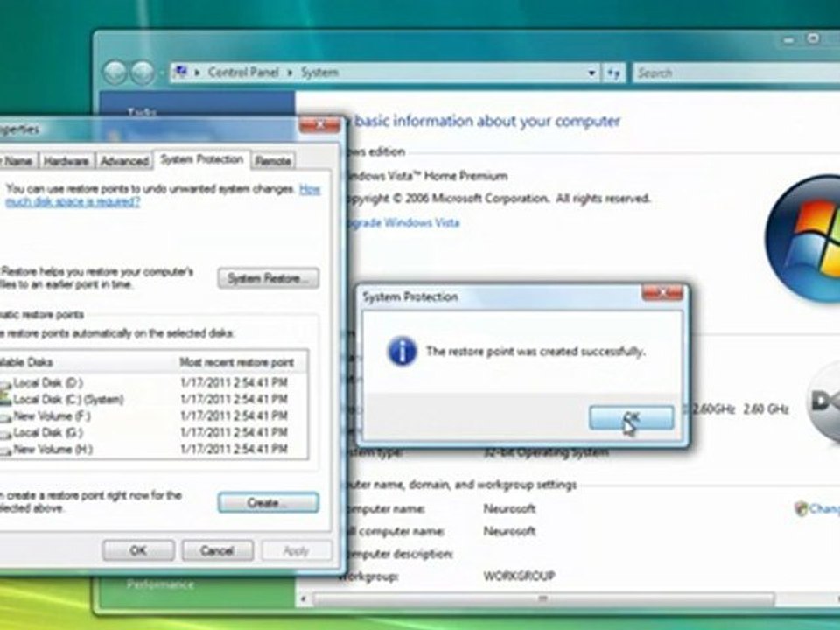Click the Available Disks column header

tap(25, 362)
